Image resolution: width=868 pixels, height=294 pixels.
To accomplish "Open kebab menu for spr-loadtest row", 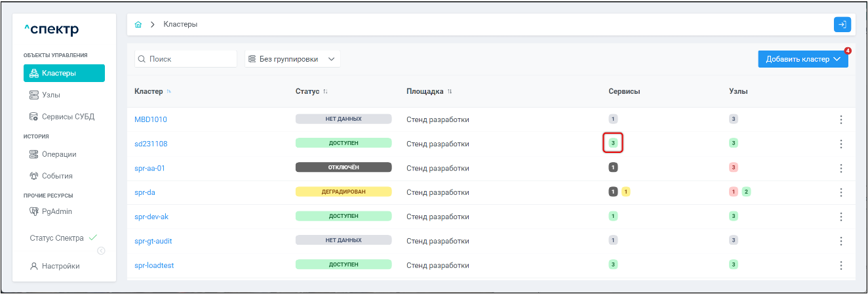I will click(x=841, y=265).
